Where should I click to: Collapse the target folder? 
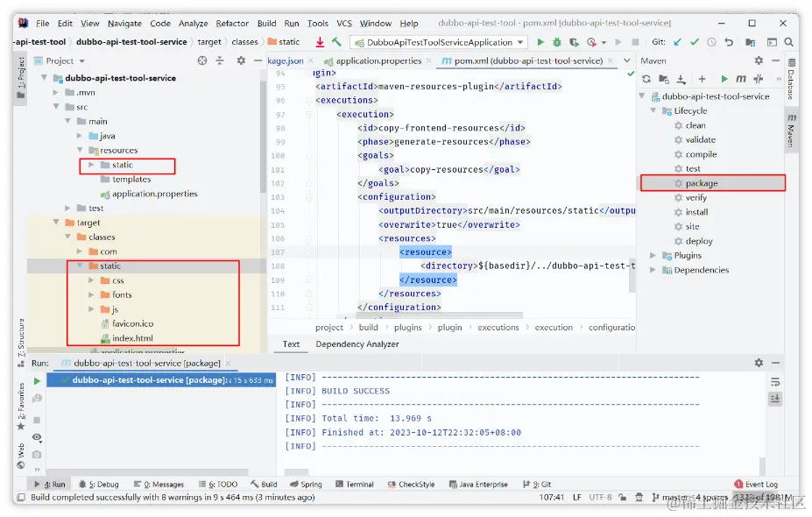coord(56,223)
